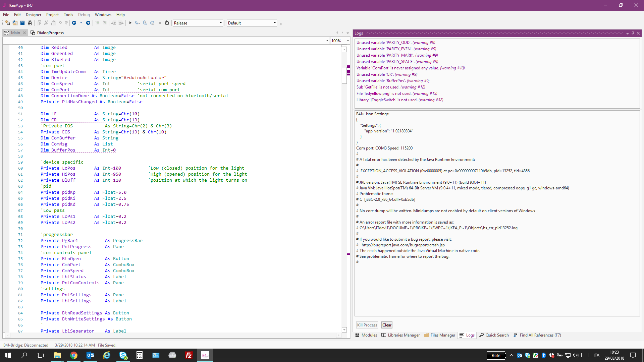Click the Restart circular arrow icon
This screenshot has height=362, width=644.
coord(167,23)
